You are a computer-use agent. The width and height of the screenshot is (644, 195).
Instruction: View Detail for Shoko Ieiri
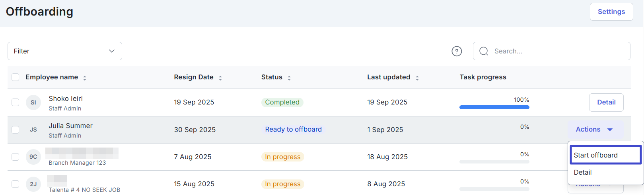[606, 102]
